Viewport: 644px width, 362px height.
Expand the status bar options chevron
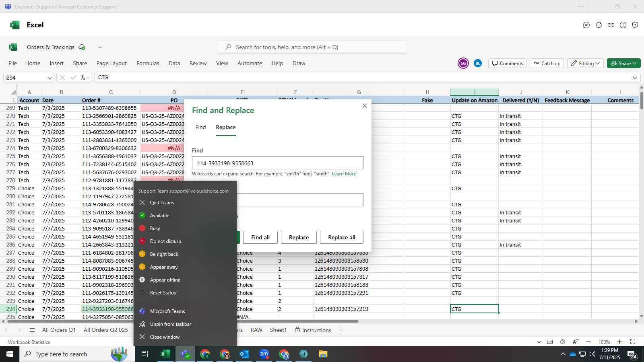[539, 342]
